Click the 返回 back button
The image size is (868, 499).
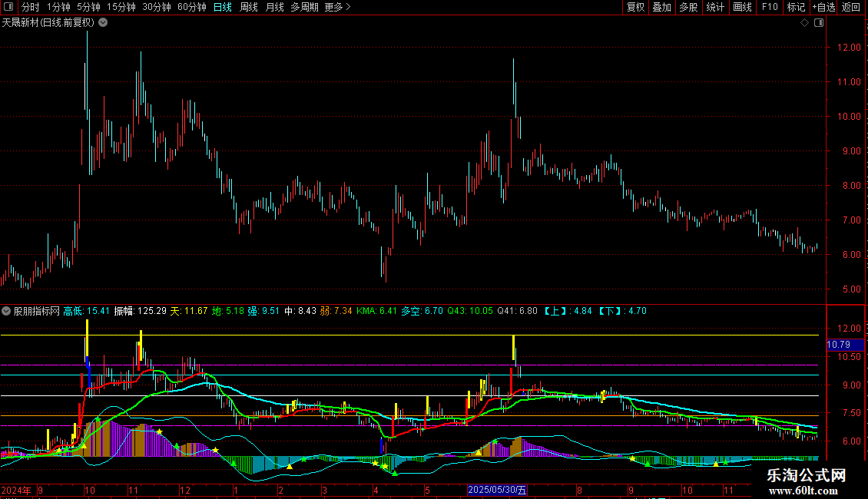[x=851, y=8]
